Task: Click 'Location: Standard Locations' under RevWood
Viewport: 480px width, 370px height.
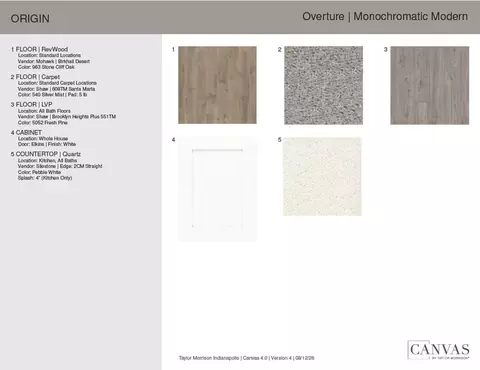Action: click(x=49, y=55)
